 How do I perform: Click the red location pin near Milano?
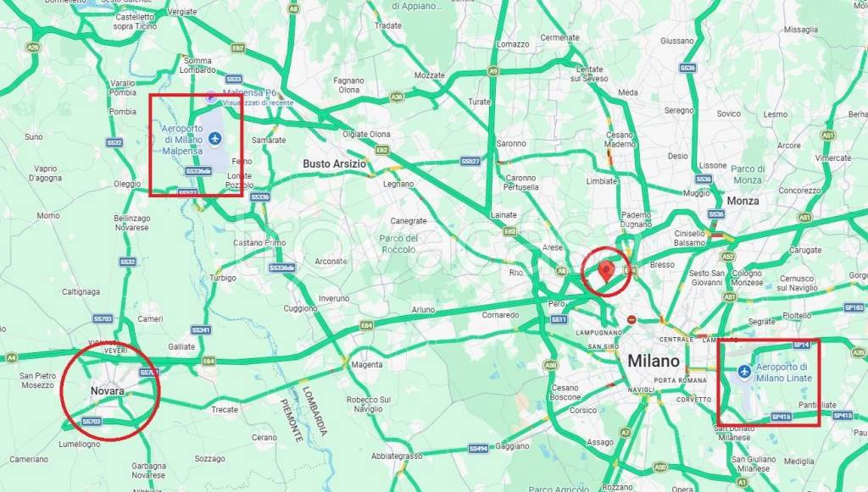point(607,272)
